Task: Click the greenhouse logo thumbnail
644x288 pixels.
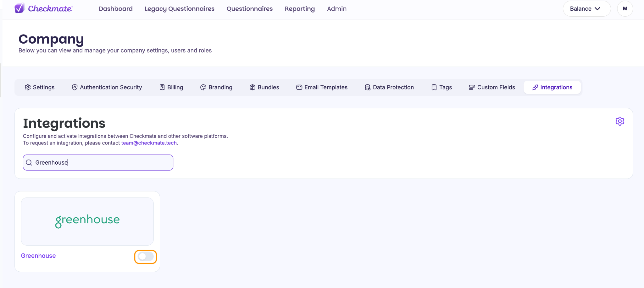Action: 87,221
